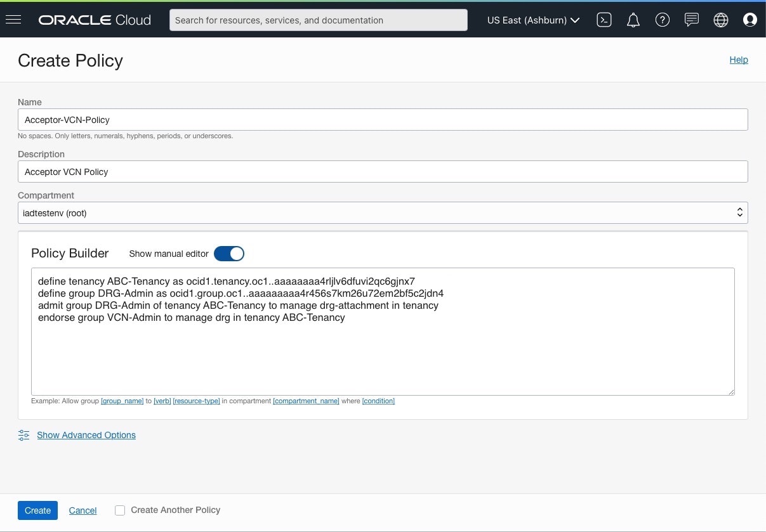Image resolution: width=766 pixels, height=532 pixels.
Task: Click the advanced options sliders icon
Action: point(24,435)
